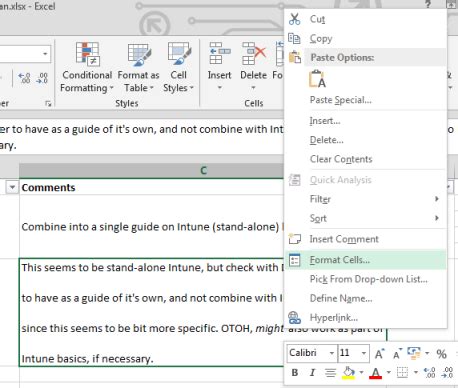Click the Increase Font Size icon in mini toolbar
The width and height of the screenshot is (458, 388).
point(379,353)
